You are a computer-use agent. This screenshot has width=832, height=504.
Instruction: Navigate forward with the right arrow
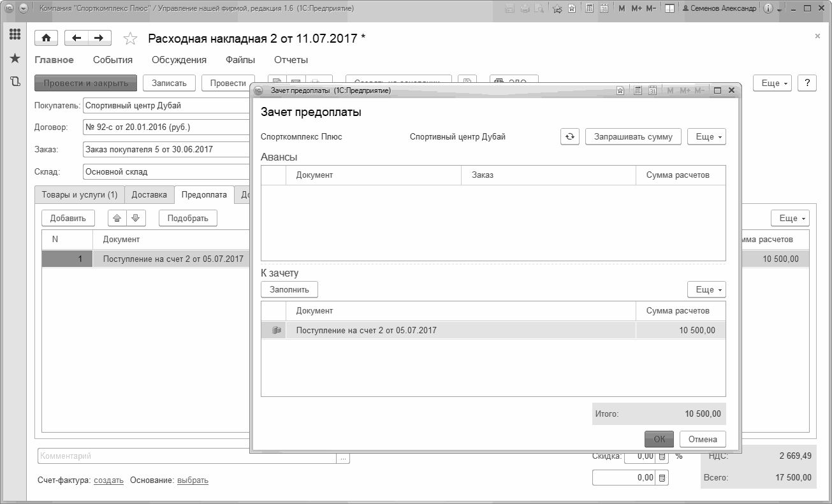[x=99, y=38]
